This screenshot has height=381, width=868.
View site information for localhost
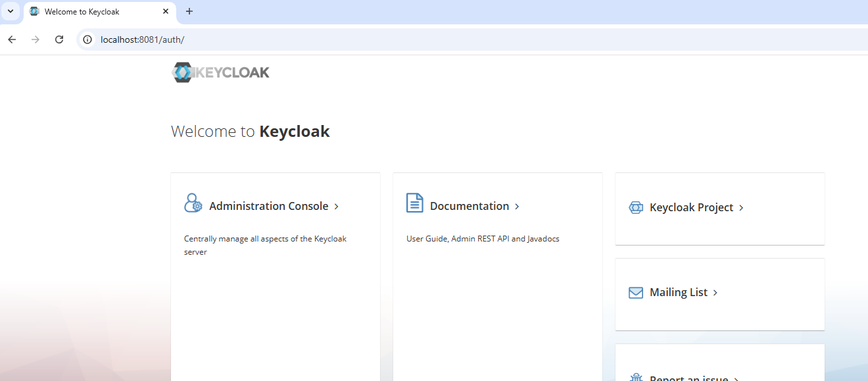[87, 39]
